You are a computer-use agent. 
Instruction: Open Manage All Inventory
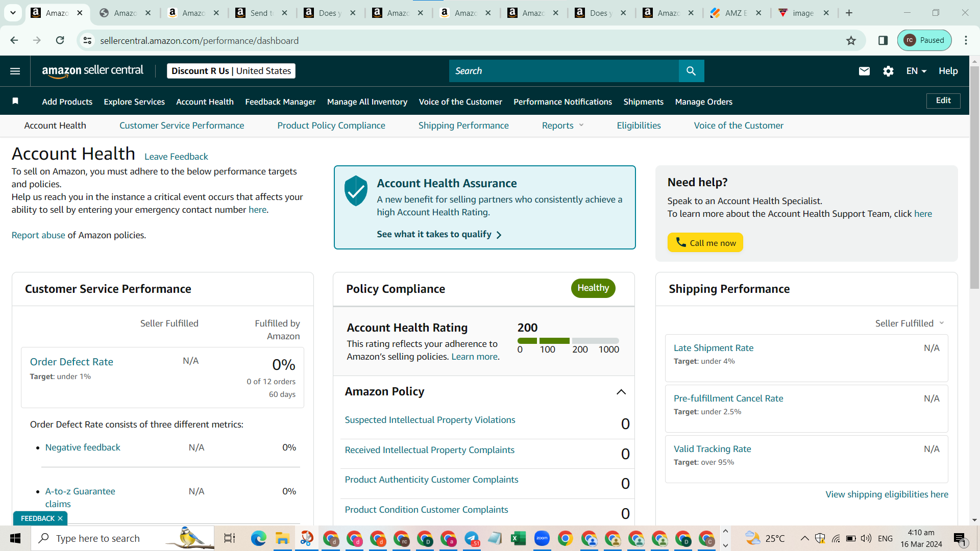(x=367, y=102)
